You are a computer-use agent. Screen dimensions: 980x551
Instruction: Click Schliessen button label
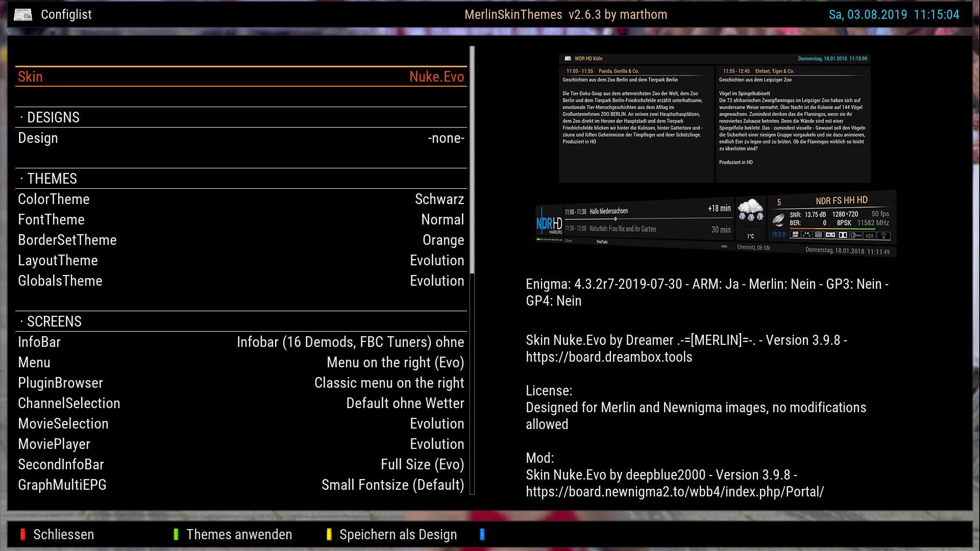click(63, 534)
